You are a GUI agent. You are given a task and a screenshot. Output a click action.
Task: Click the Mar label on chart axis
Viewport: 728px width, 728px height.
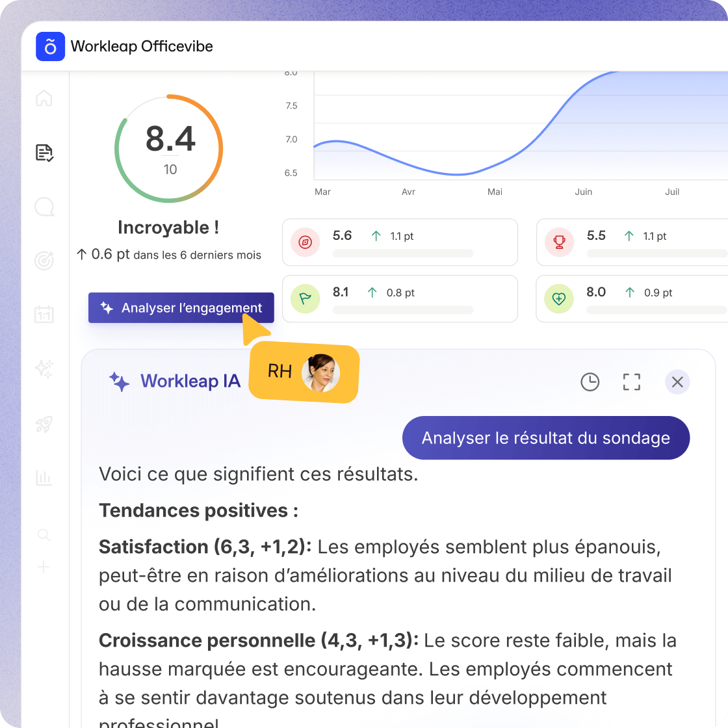point(322,192)
